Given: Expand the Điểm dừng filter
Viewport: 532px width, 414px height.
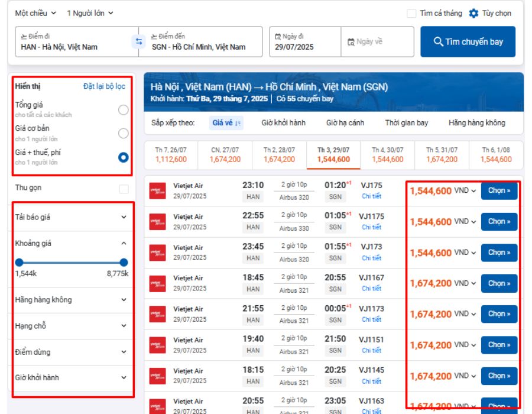Looking at the screenshot, I should point(72,352).
